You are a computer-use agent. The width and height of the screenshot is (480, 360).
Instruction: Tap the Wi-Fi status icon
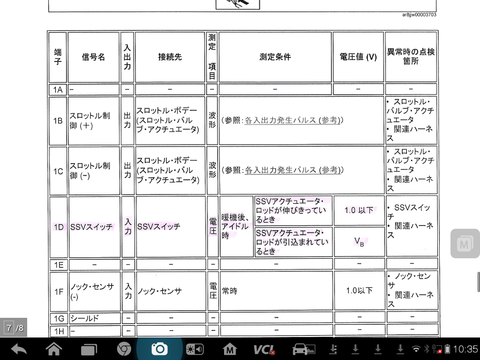pyautogui.click(x=416, y=349)
